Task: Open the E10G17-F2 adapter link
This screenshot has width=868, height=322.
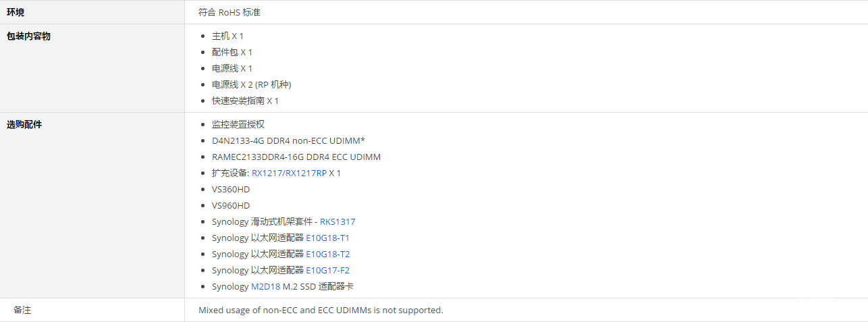Action: coord(327,270)
